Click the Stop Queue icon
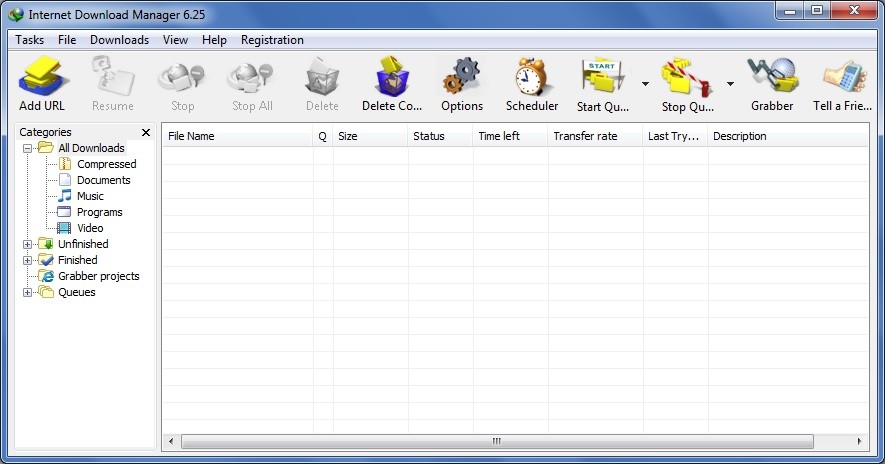The image size is (885, 464). [687, 77]
